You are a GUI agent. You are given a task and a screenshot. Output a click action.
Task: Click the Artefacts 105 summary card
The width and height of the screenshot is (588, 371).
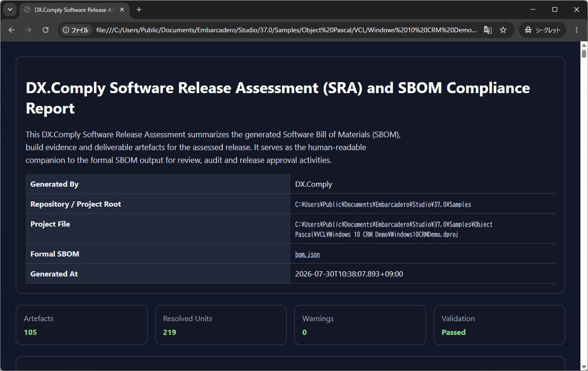(82, 325)
